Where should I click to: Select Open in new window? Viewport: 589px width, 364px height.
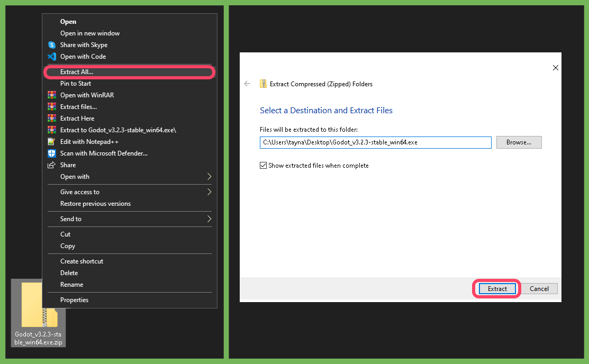[x=130, y=33]
